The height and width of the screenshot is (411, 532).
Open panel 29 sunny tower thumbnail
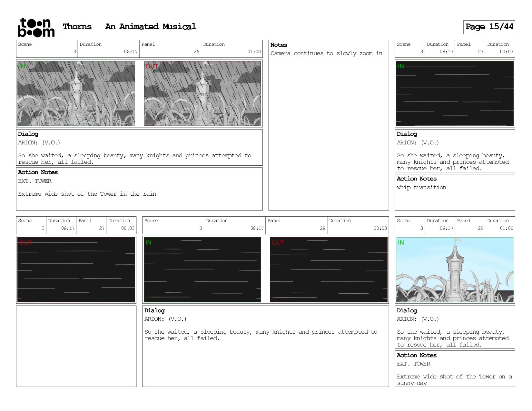pyautogui.click(x=455, y=270)
